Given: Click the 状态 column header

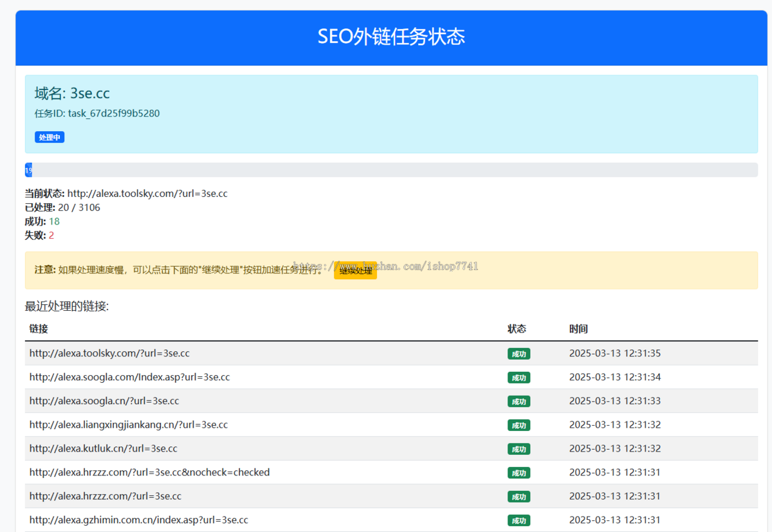Looking at the screenshot, I should 517,329.
